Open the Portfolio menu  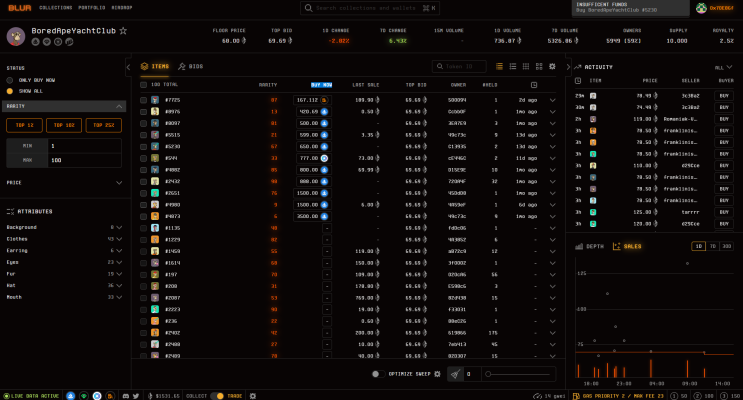[91, 8]
